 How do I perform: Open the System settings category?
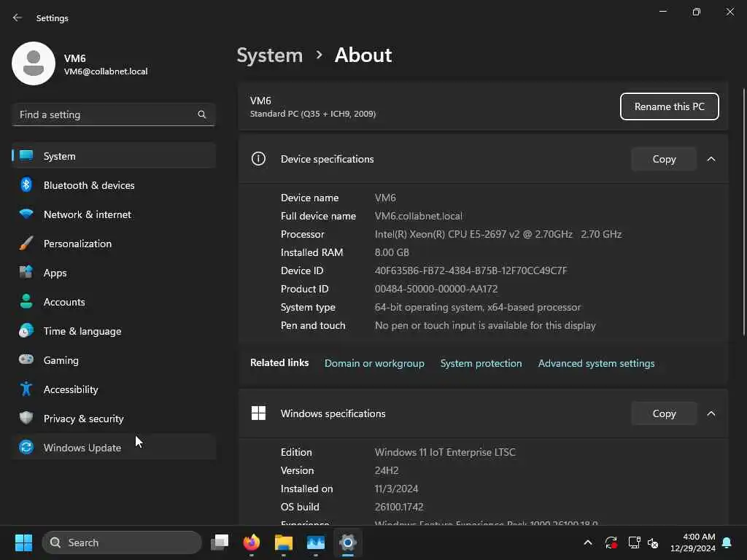click(x=114, y=156)
